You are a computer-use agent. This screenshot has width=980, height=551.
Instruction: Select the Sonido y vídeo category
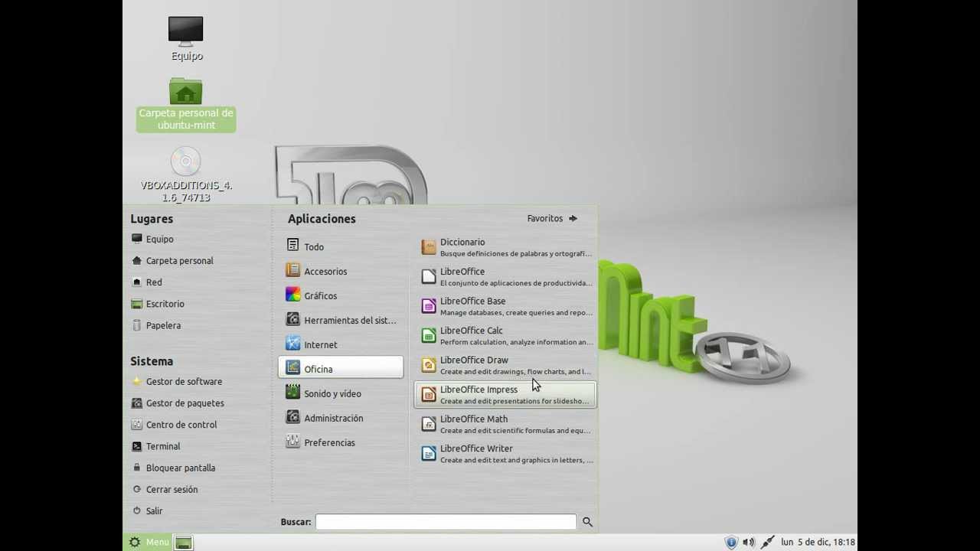coord(341,393)
